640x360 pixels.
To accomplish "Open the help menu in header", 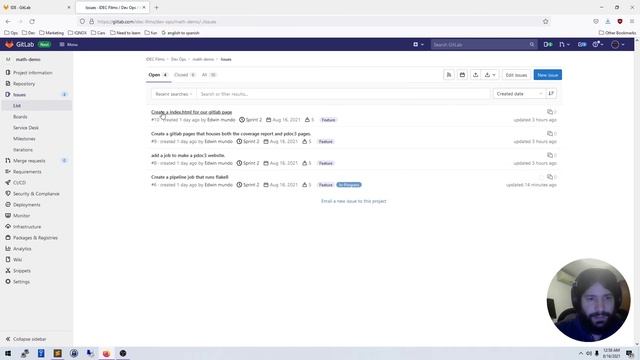I will click(x=598, y=44).
